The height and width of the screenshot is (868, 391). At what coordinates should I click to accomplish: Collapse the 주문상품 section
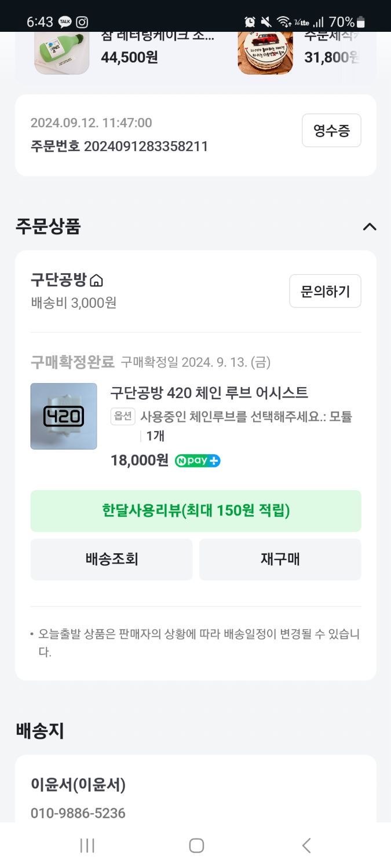tap(370, 227)
